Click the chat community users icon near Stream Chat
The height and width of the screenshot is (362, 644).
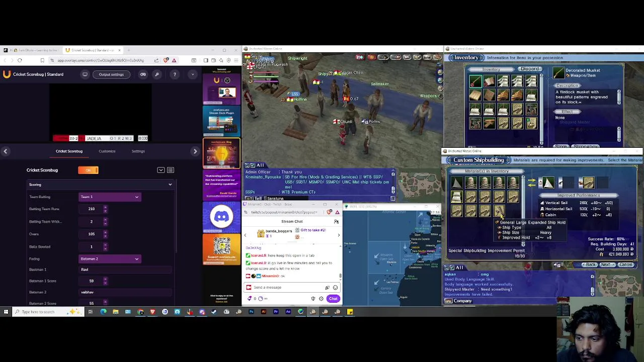(x=336, y=222)
